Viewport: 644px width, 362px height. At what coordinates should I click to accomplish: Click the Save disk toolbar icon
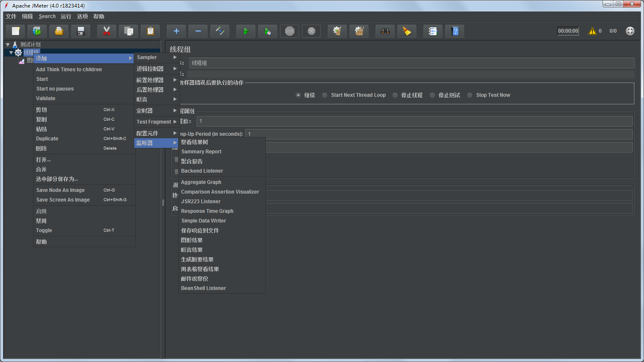(x=81, y=31)
